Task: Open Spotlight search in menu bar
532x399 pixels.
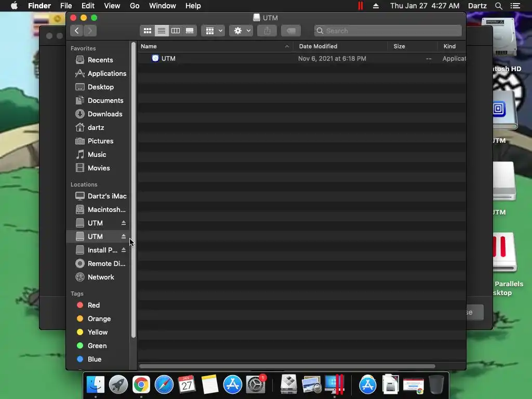Action: click(498, 6)
